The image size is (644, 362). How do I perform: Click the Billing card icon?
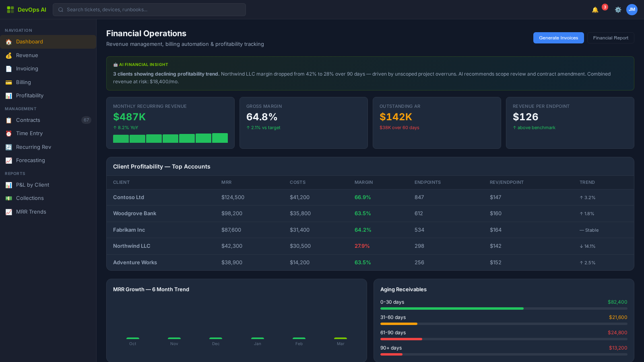tap(8, 82)
